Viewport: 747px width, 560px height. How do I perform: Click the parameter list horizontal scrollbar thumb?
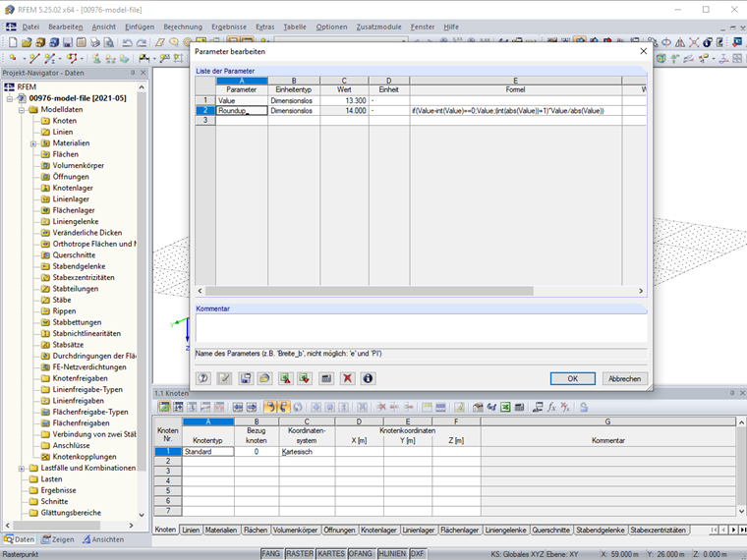pyautogui.click(x=370, y=291)
